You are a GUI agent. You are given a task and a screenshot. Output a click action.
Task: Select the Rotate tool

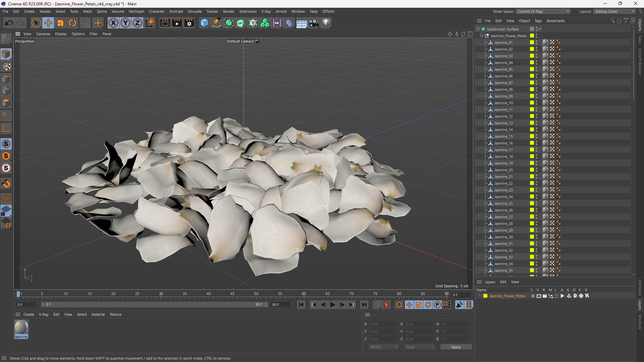point(72,23)
